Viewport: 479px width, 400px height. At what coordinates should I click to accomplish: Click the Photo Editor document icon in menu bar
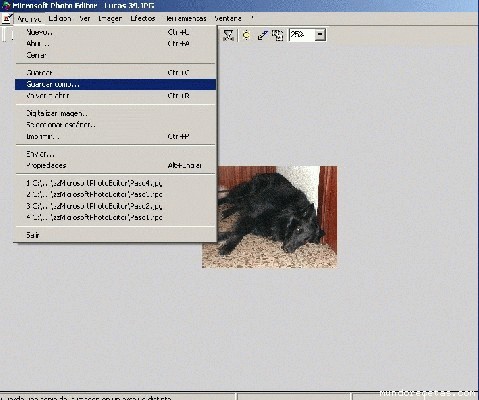coord(7,19)
